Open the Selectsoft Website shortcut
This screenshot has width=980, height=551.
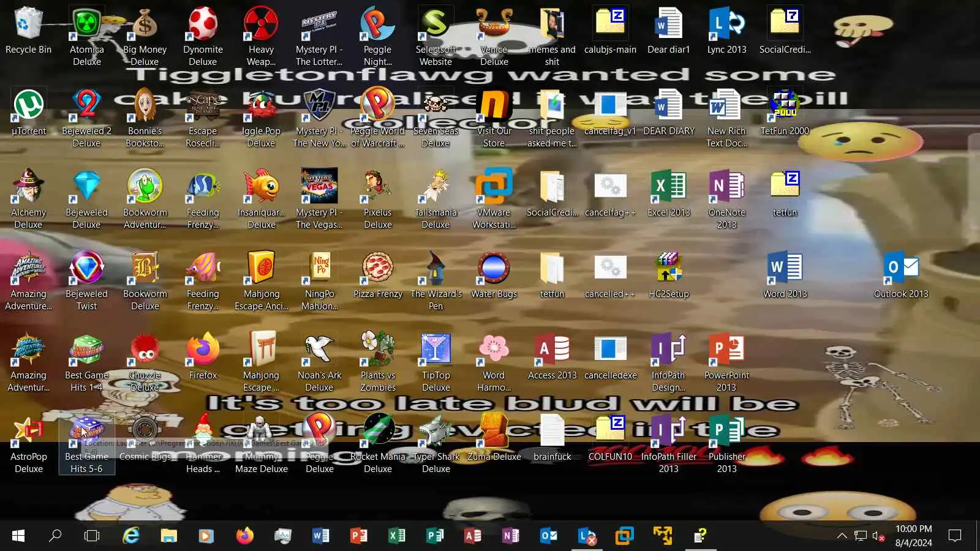click(435, 36)
